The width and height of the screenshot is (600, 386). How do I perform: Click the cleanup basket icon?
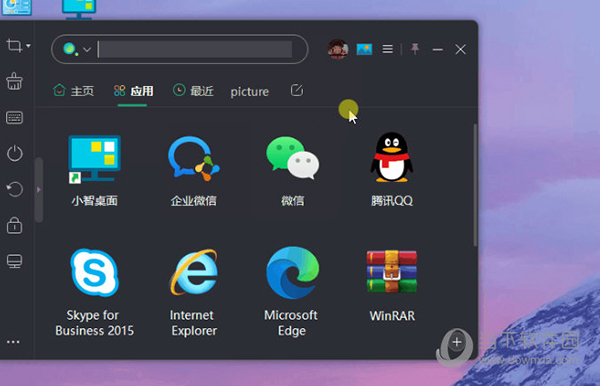click(15, 81)
